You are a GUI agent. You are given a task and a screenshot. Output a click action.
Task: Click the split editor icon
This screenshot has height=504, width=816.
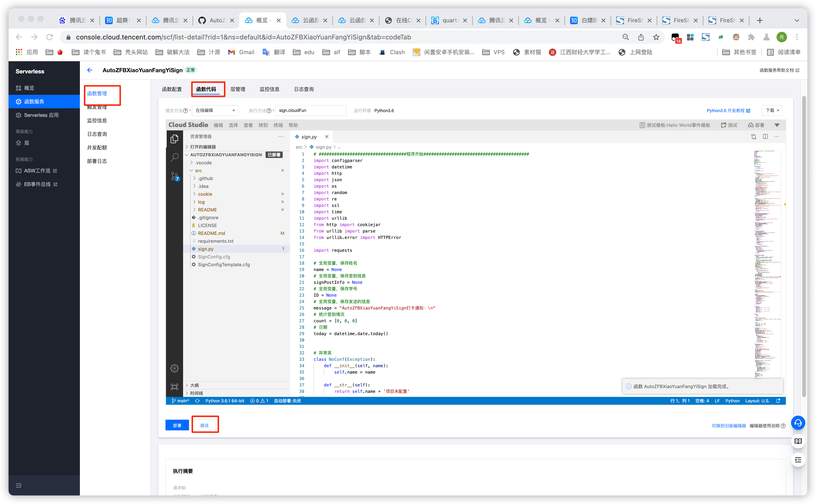coord(765,137)
